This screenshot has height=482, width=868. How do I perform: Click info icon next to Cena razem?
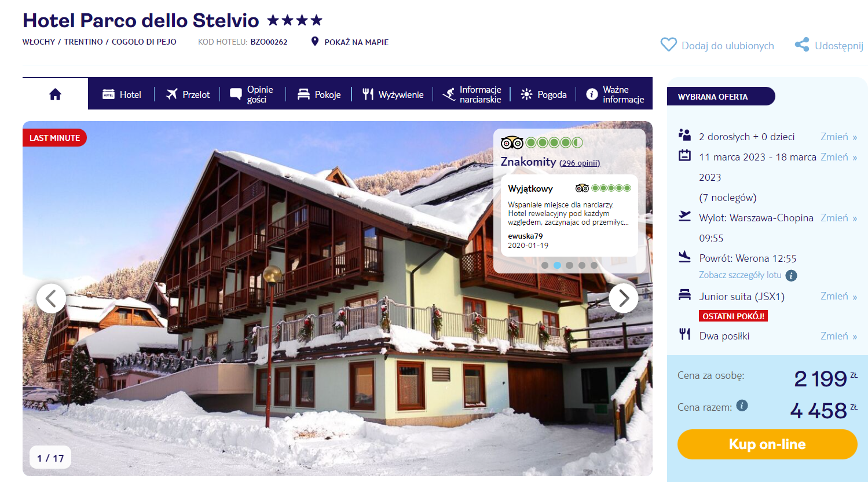tap(742, 406)
